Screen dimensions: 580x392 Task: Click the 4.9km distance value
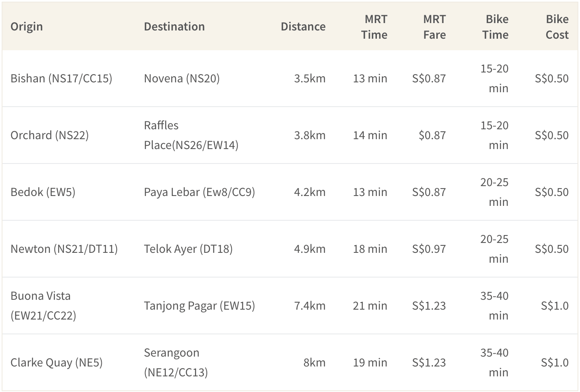[x=310, y=249]
